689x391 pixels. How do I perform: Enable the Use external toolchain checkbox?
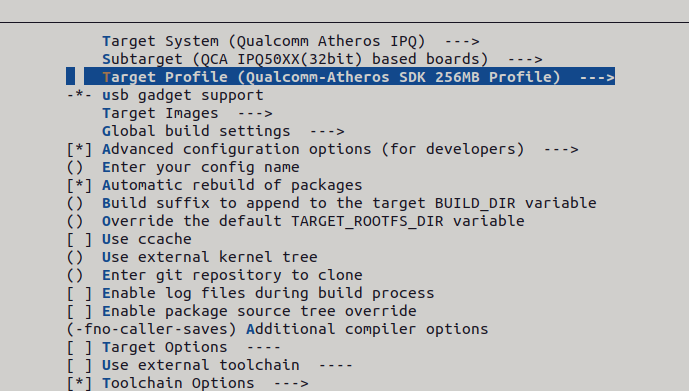click(x=80, y=366)
